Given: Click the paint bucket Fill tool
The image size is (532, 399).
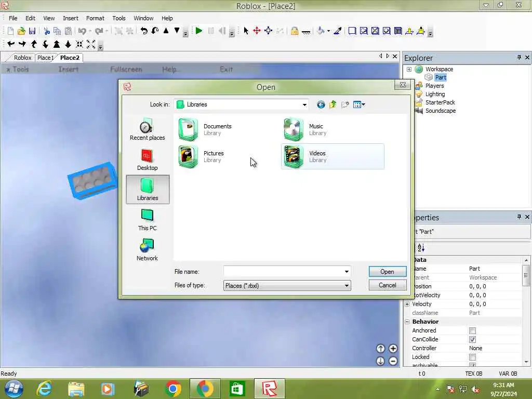Looking at the screenshot, I should 320,31.
